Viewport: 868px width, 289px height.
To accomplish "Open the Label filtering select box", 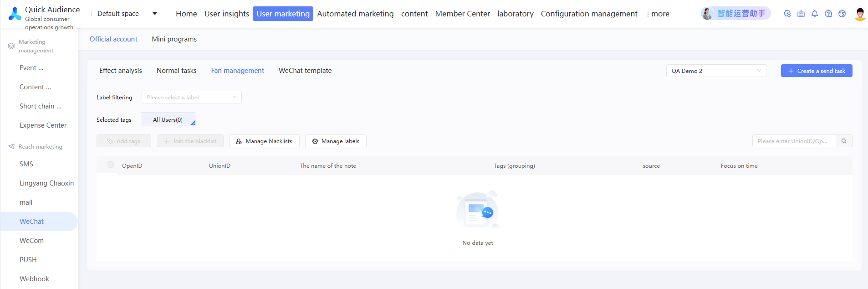I will (191, 97).
